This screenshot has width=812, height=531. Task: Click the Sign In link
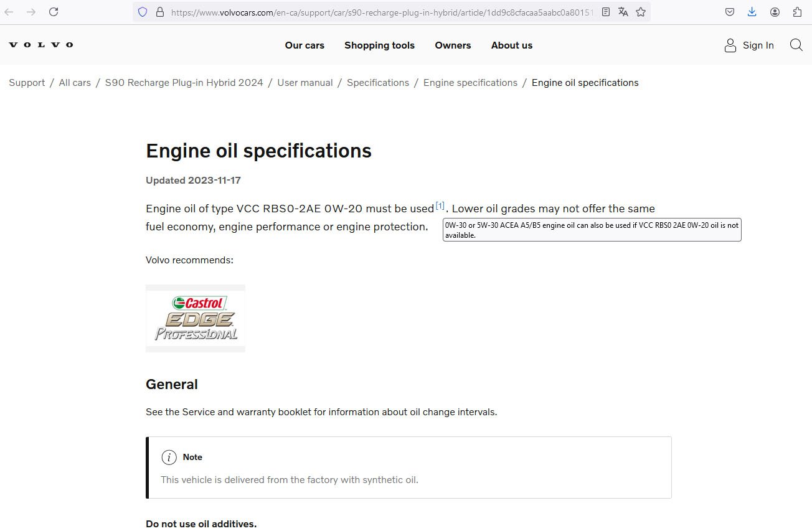pos(758,45)
